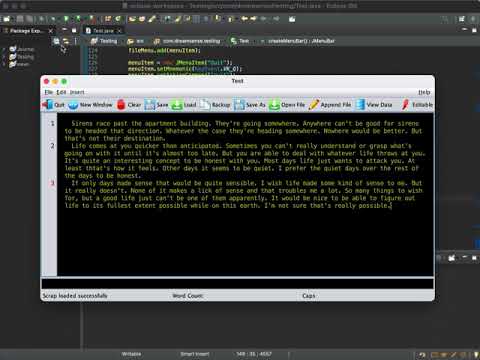Click the Load toolbar button
The width and height of the screenshot is (480, 360).
click(x=184, y=105)
